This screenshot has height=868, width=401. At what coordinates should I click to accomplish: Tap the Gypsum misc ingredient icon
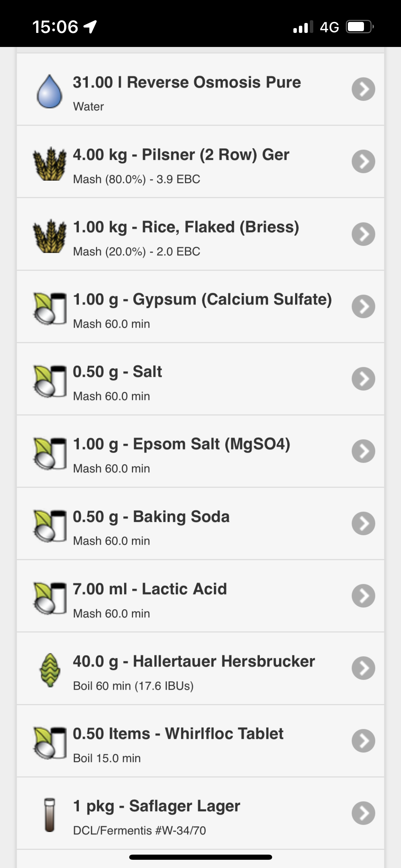(50, 308)
